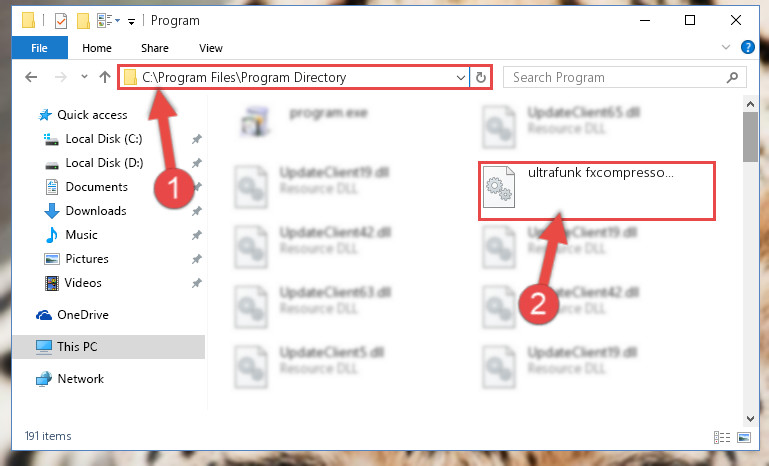This screenshot has width=769, height=466.
Task: Open recent locations dropdown arrow
Action: click(84, 77)
